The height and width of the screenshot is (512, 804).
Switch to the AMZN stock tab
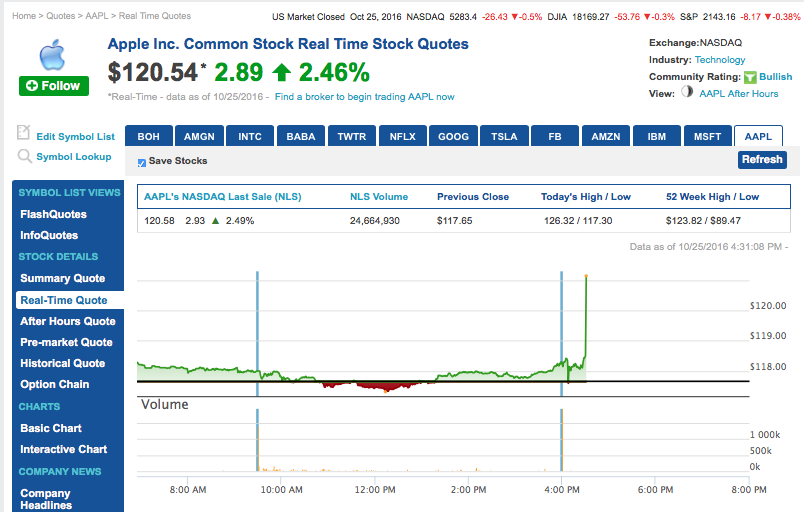(x=606, y=136)
